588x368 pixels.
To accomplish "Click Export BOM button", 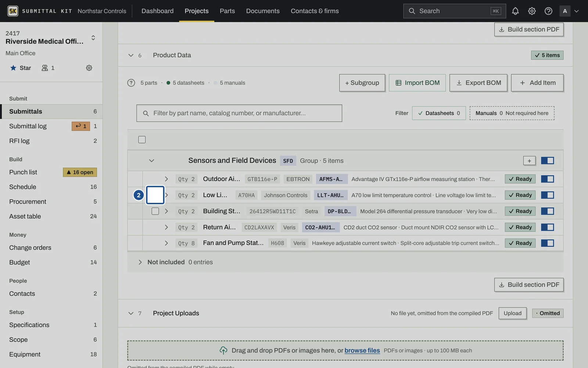I will (478, 83).
